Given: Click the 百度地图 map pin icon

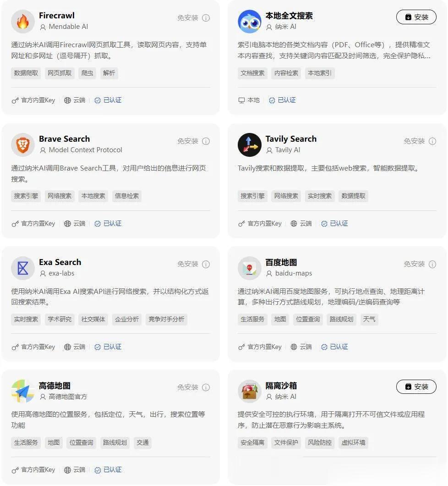Looking at the screenshot, I should (250, 268).
